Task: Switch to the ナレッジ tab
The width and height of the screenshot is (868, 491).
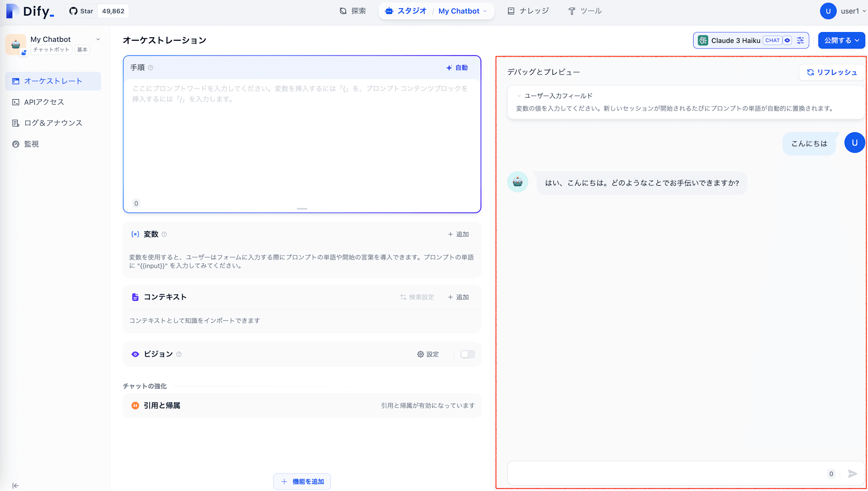Action: (528, 11)
